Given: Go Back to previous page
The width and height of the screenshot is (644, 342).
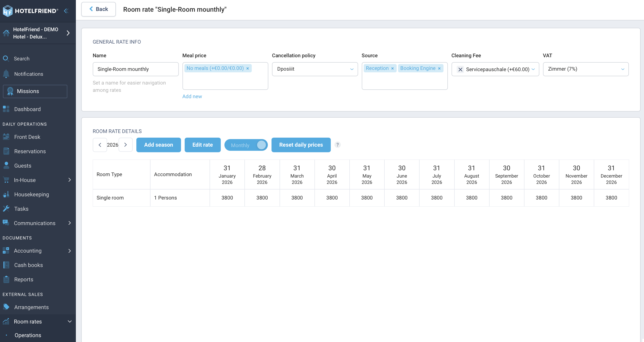Looking at the screenshot, I should pyautogui.click(x=99, y=9).
